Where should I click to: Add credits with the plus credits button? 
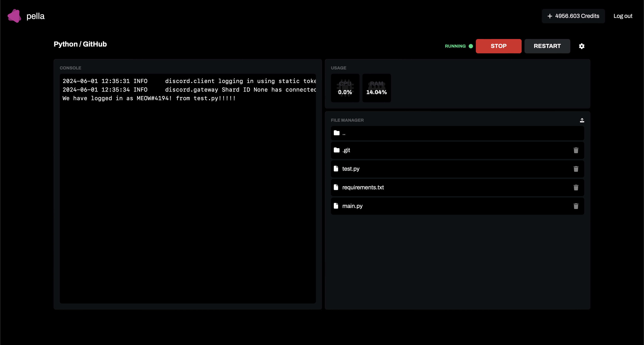573,16
